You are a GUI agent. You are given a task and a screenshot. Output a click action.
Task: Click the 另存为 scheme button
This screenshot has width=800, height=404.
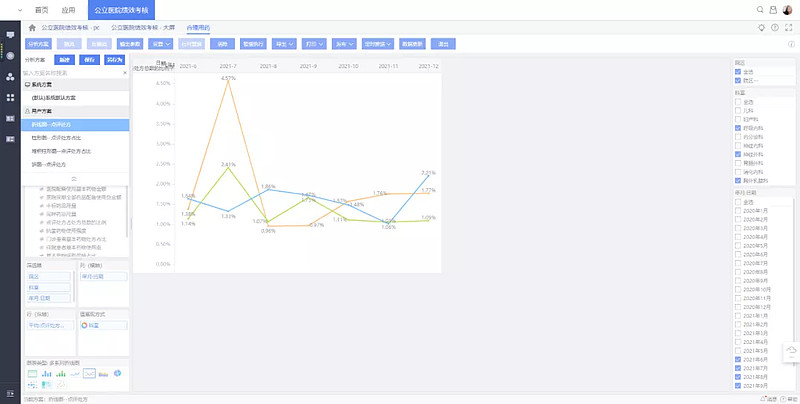115,60
